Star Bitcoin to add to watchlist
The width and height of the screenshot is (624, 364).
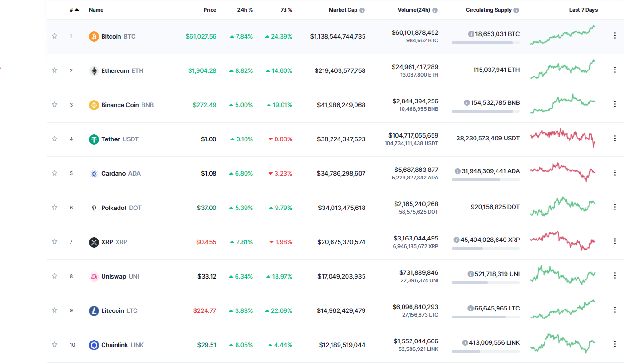tap(55, 36)
